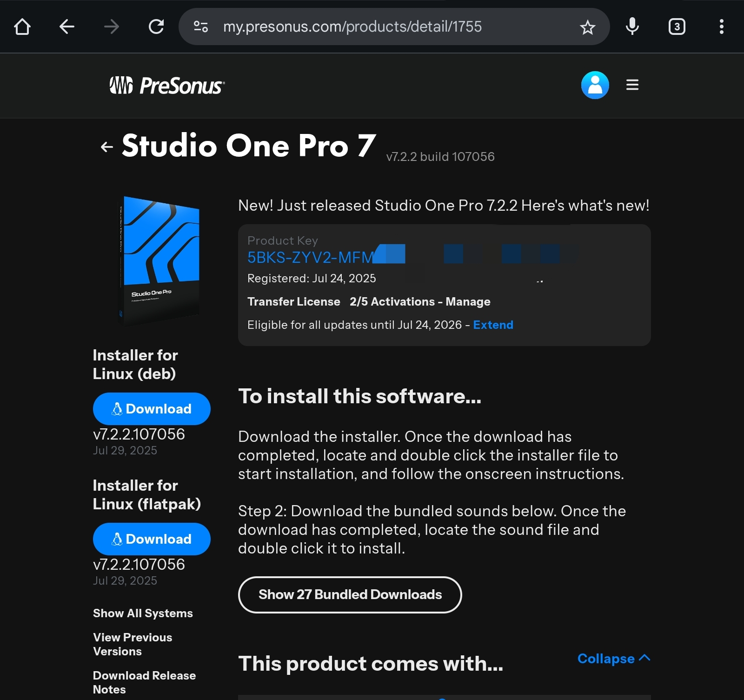Open the browser three-dot menu
The width and height of the screenshot is (744, 700).
tap(722, 27)
